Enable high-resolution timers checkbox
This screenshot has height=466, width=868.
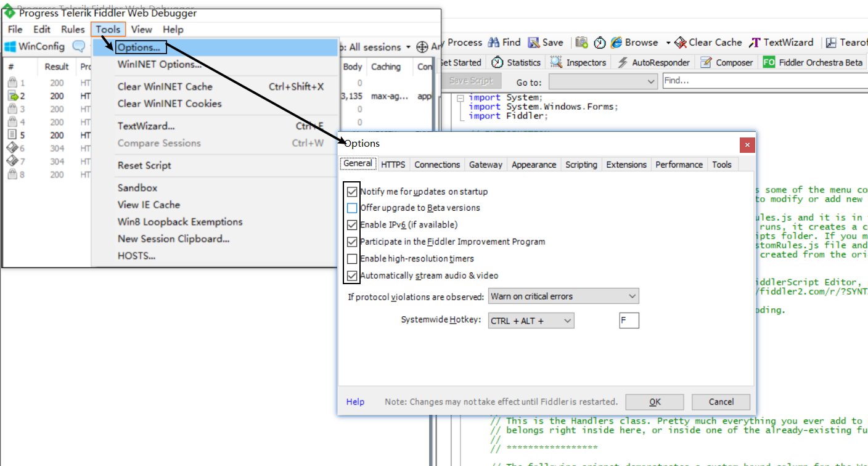click(x=352, y=259)
